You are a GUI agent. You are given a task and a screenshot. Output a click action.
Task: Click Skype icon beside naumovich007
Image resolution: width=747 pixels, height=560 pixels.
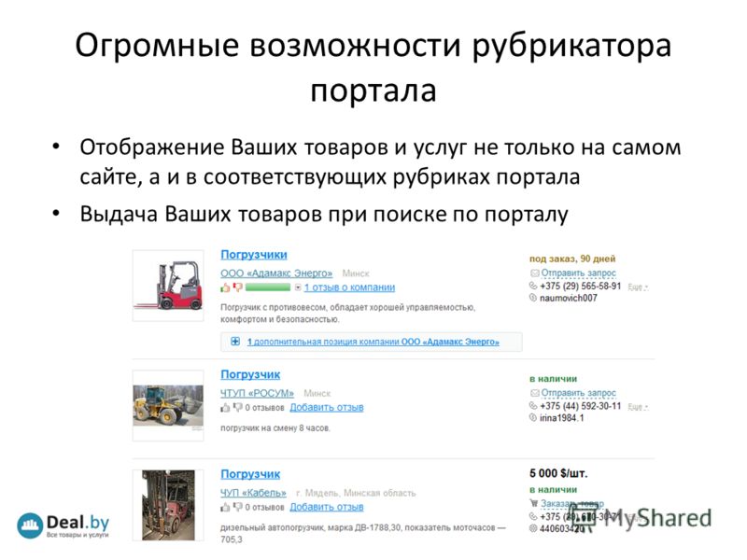533,298
